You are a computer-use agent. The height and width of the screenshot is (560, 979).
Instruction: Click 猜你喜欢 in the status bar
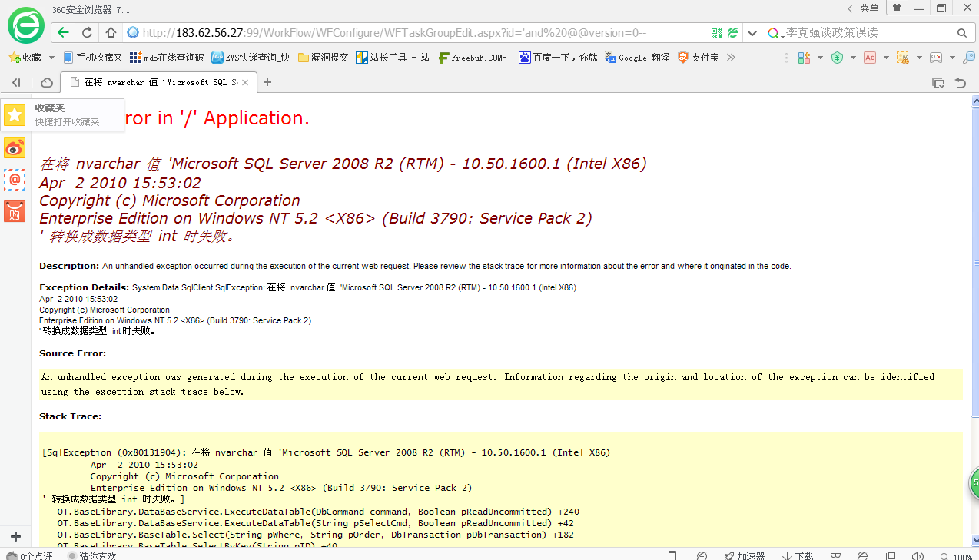pos(92,556)
